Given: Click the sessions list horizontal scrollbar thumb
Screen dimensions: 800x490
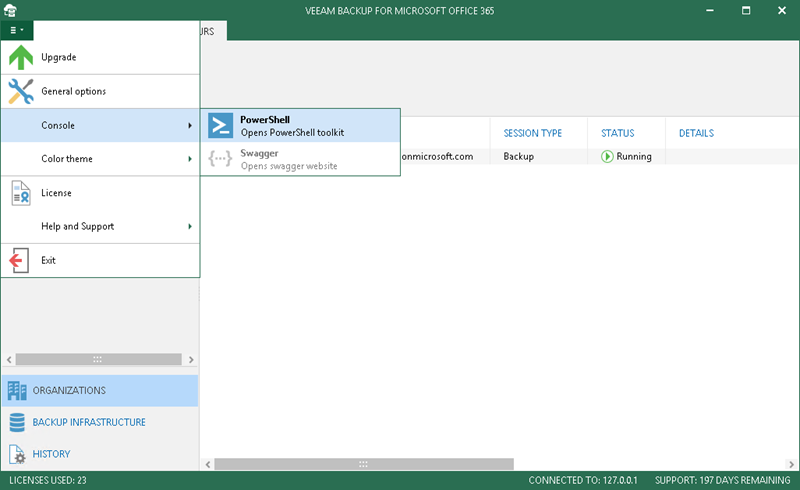Looking at the screenshot, I should [364, 464].
